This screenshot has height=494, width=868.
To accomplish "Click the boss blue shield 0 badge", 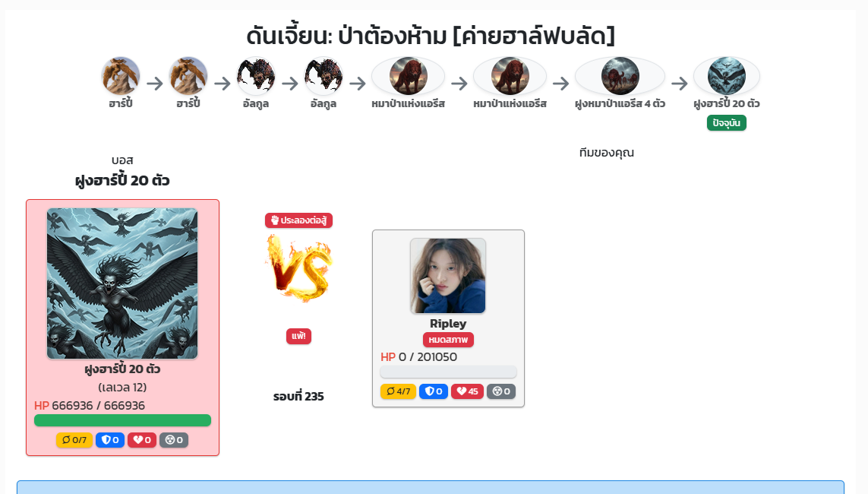I will coord(110,440).
